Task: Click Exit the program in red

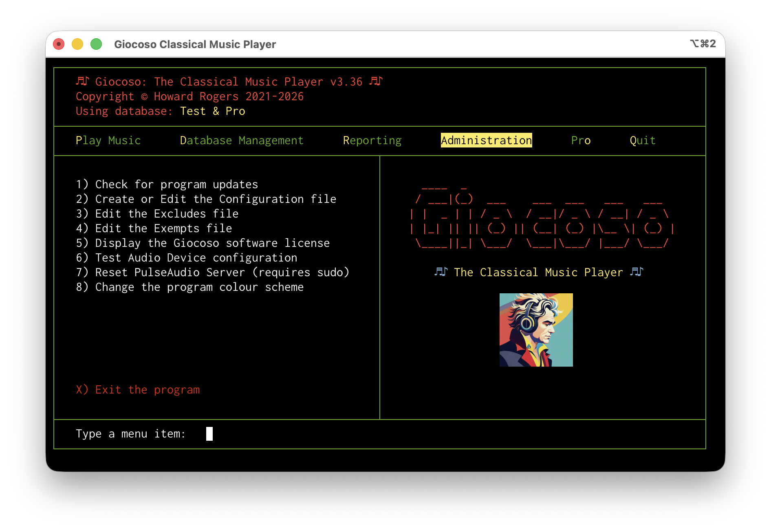Action: pyautogui.click(x=138, y=390)
